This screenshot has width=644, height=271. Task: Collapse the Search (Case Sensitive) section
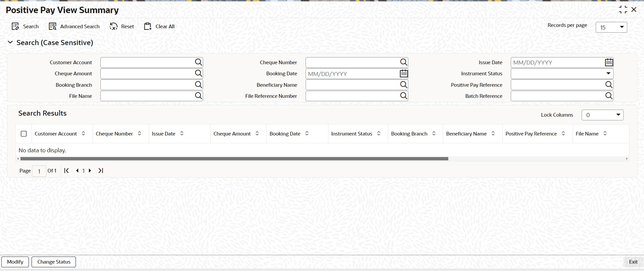(10, 42)
